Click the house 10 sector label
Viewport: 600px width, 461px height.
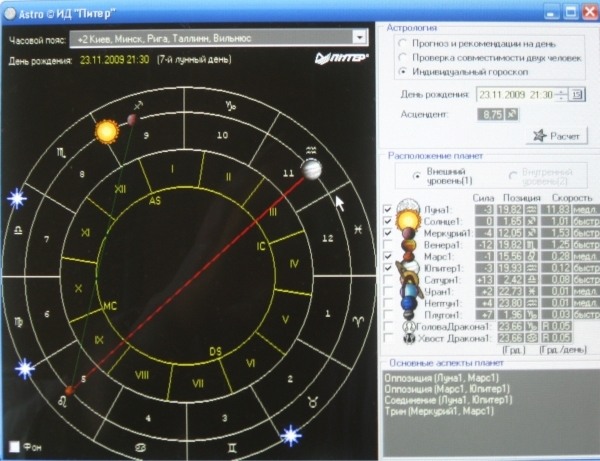[222, 135]
